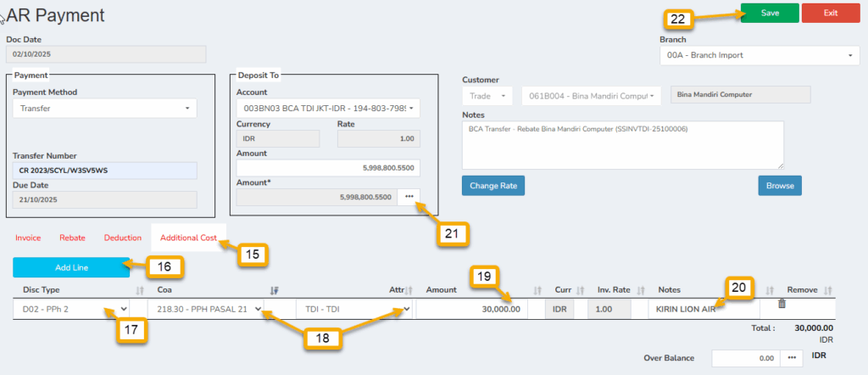Screen dimensions: 868x375
Task: Delete the line using trash icon
Action: click(x=782, y=304)
